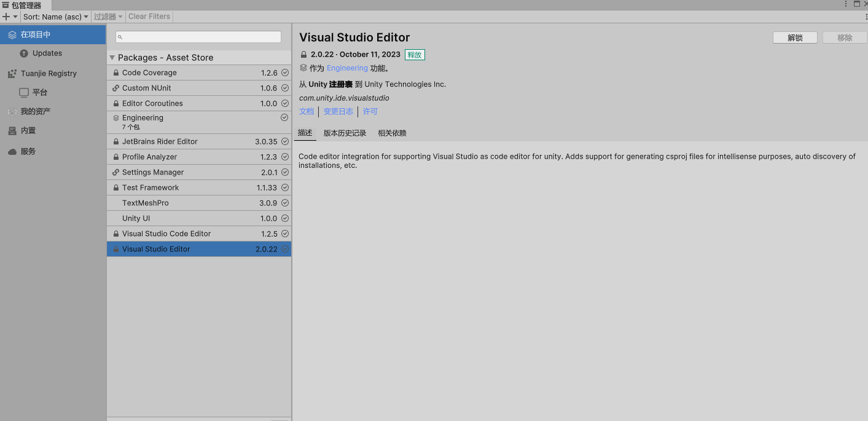Click the Engineering feature set stack icon
868x421 pixels.
tap(116, 117)
